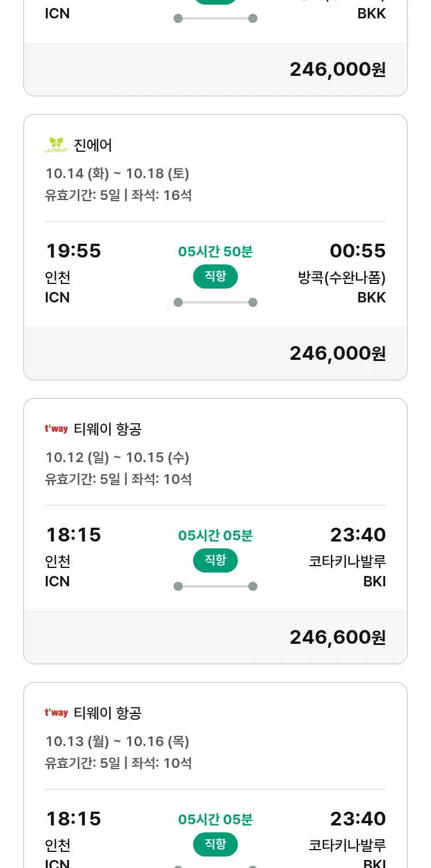Screen dimensions: 431x868
Task: Click the 05시간 50분 flight duration
Action: (215, 252)
